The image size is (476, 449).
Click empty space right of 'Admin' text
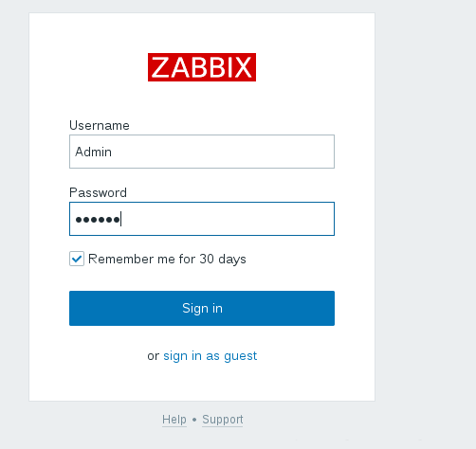[223, 152]
